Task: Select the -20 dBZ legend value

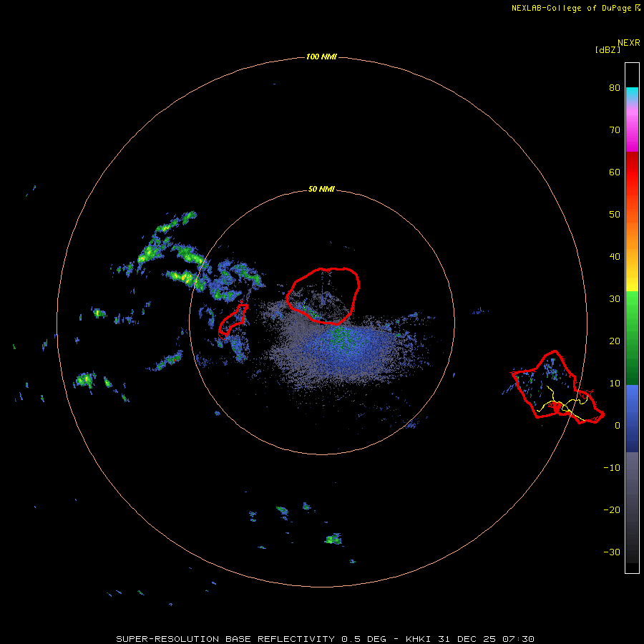Action: click(612, 510)
